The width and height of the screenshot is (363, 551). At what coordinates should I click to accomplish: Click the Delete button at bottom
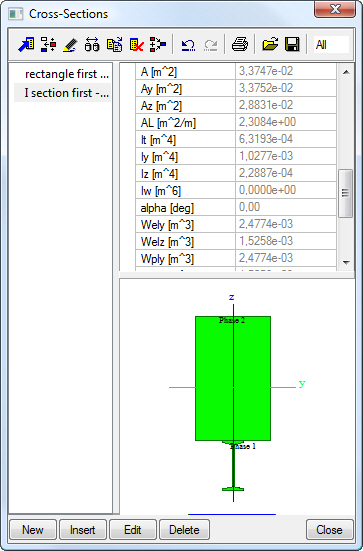[x=184, y=530]
